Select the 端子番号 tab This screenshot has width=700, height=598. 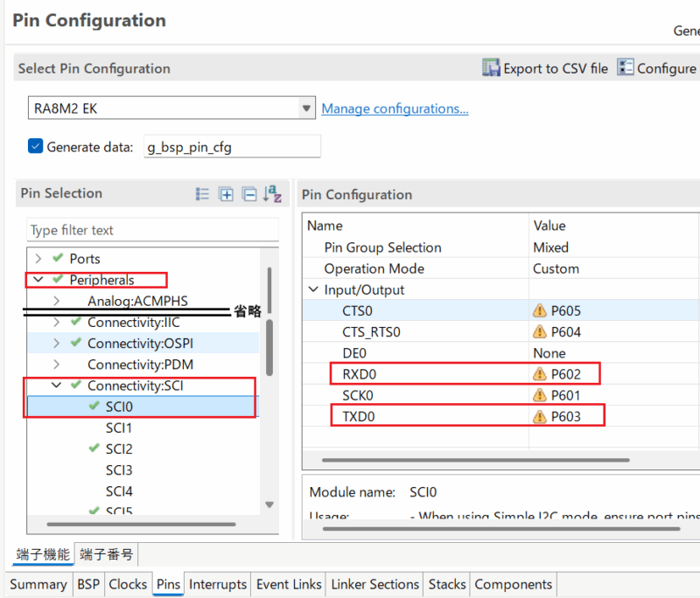[x=106, y=554]
